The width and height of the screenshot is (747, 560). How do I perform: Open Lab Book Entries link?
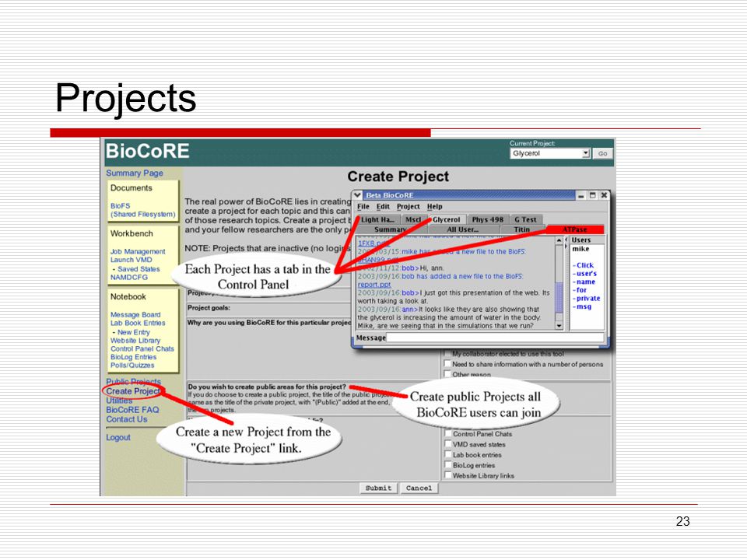pos(138,323)
